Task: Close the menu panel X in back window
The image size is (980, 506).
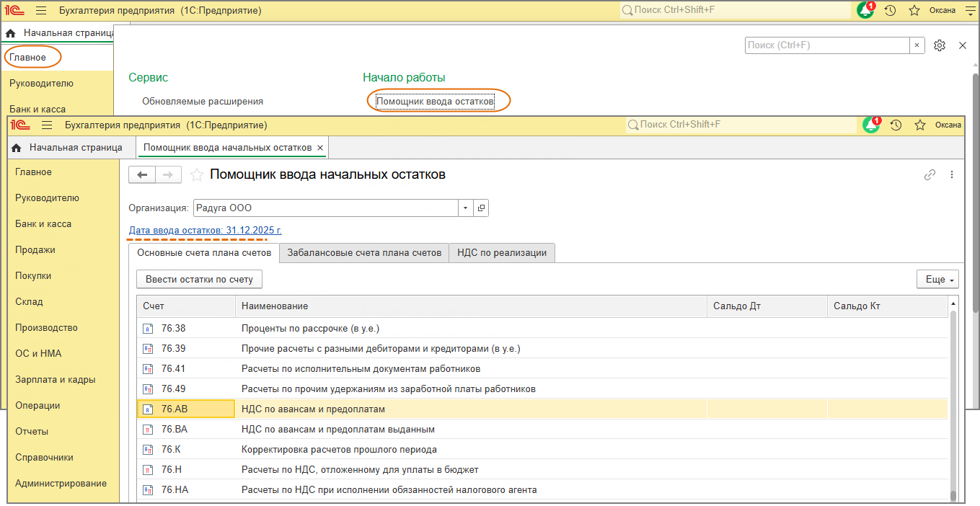Action: (962, 45)
